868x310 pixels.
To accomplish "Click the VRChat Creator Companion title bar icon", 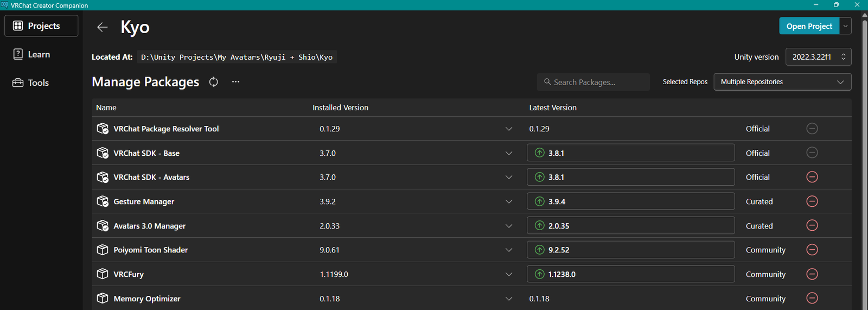I will tap(4, 5).
